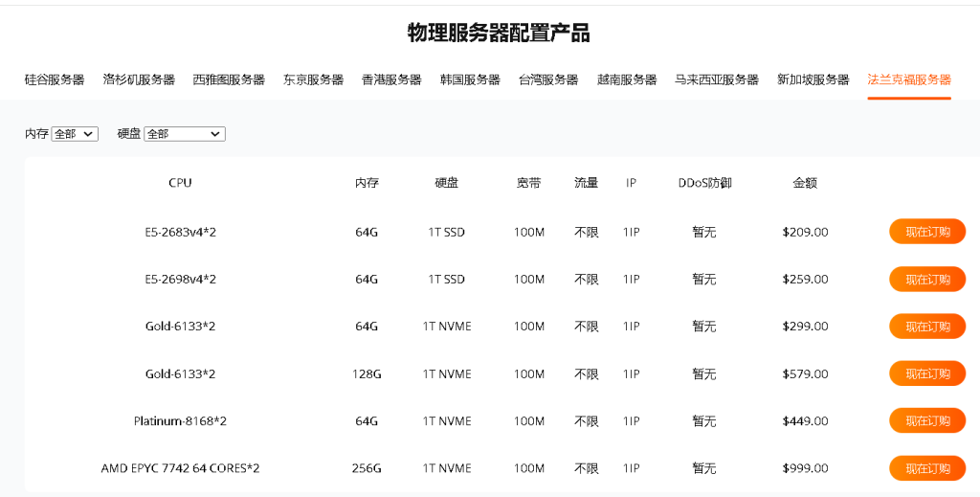Viewport: 980px width, 497px height.
Task: Order the Gold-6133*2 64G server
Action: 926,327
